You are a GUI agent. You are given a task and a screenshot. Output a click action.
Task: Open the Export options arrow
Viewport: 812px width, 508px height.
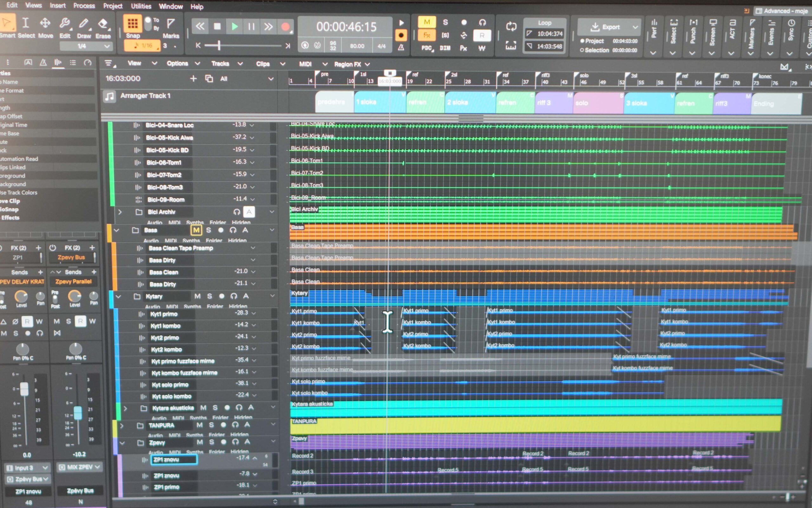pos(635,27)
